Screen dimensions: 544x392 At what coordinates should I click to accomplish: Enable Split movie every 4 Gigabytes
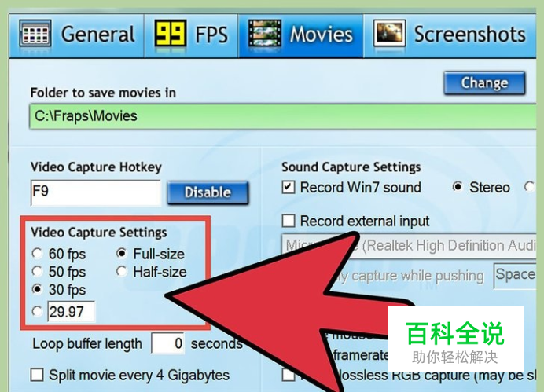coord(37,375)
